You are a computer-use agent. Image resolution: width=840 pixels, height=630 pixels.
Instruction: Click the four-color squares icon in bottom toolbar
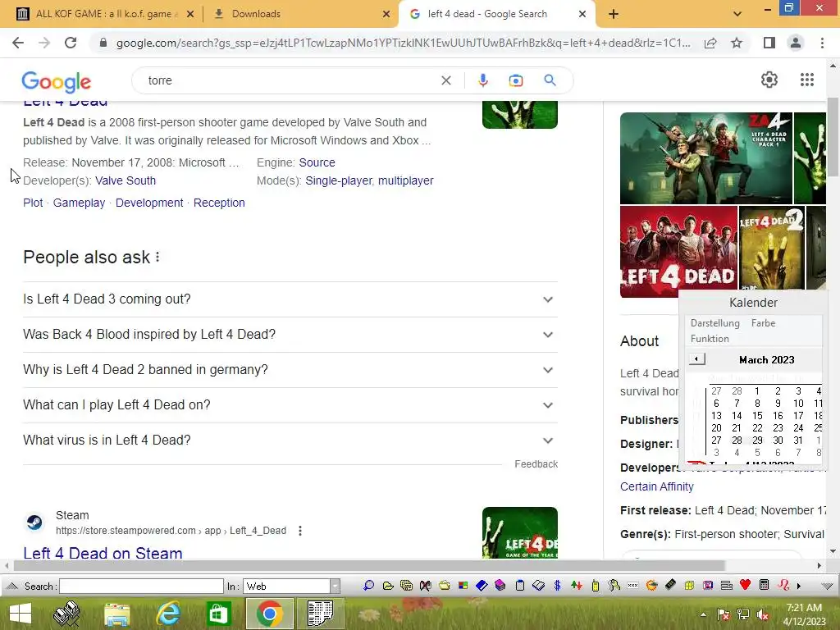463,586
